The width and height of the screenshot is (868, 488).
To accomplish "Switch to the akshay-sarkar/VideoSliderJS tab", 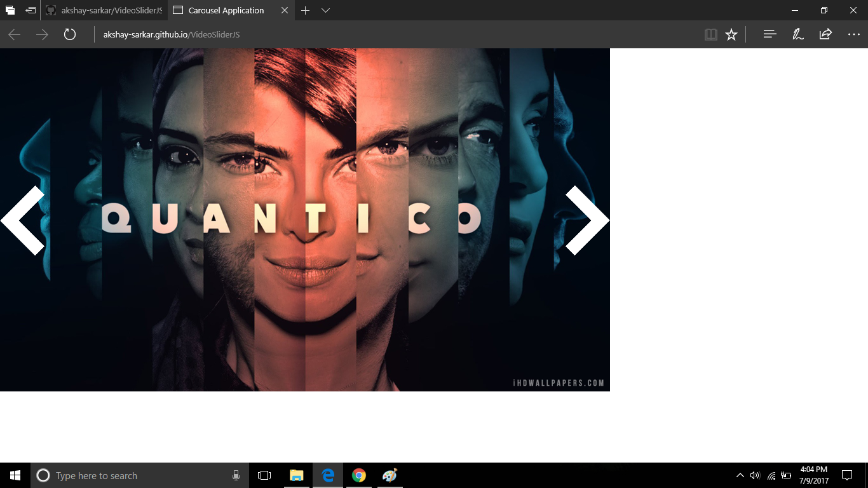I will pos(104,10).
